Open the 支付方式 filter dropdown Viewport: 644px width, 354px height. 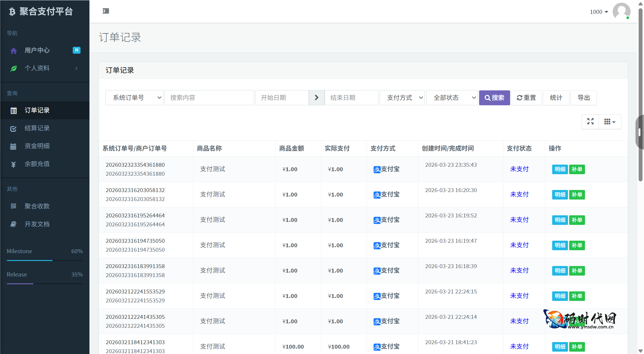pyautogui.click(x=402, y=98)
